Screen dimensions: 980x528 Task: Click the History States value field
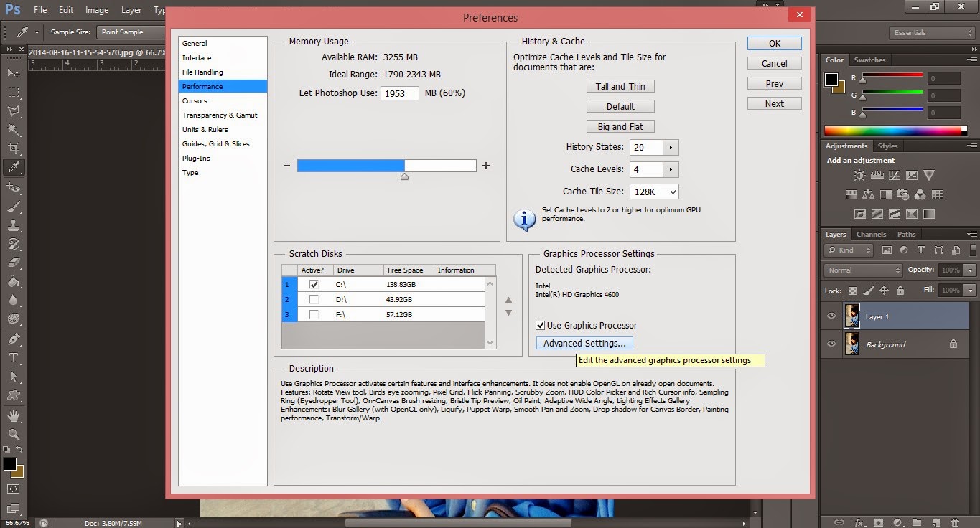[x=647, y=147]
